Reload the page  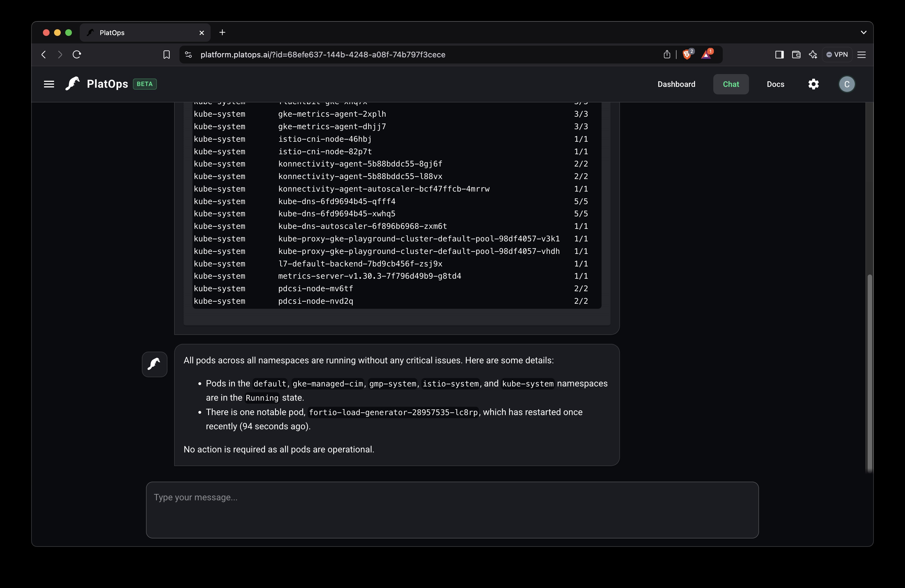77,55
